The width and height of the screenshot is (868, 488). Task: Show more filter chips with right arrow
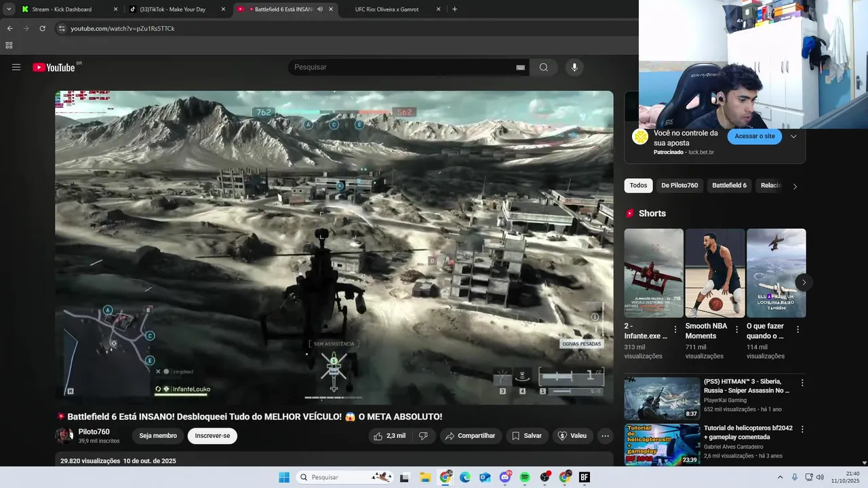795,186
